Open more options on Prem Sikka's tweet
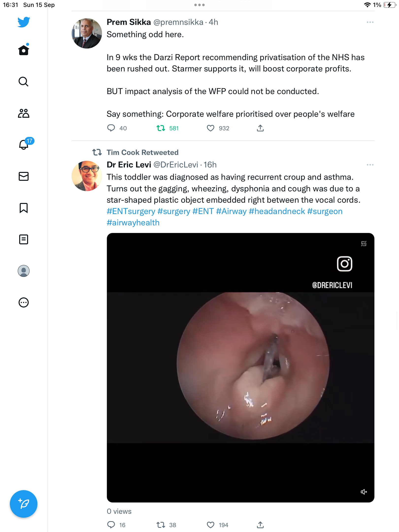The height and width of the screenshot is (532, 399). (x=370, y=22)
